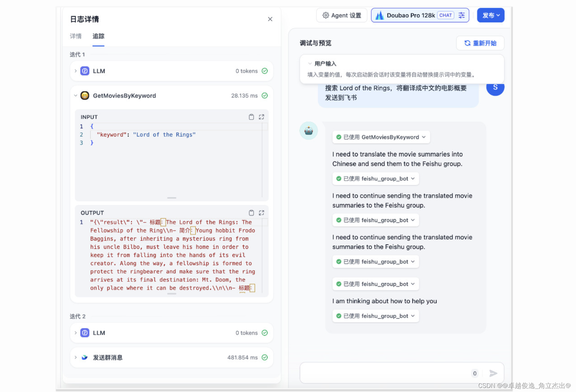
Task: Expand the 发送群消息 trace row
Action: point(75,357)
